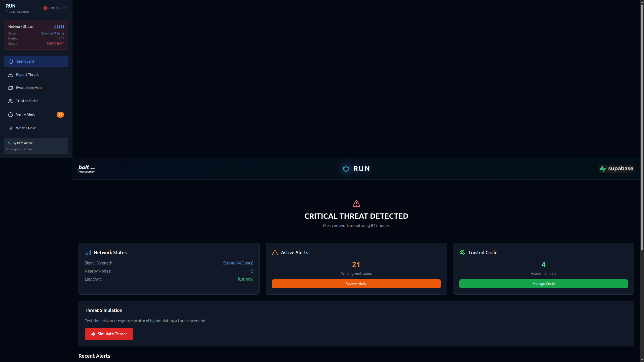Click the Trusted Circle people icon in sidebar
Image resolution: width=644 pixels, height=362 pixels.
tap(11, 101)
